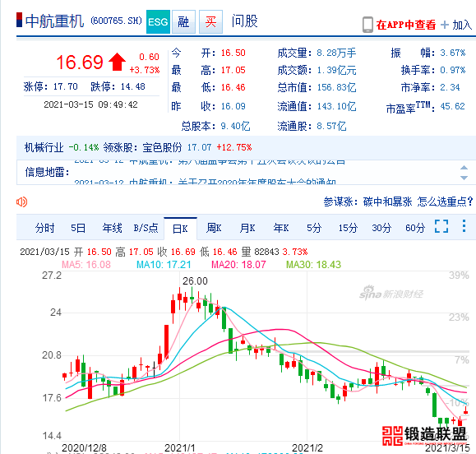Switch to the 年K yearly tab
Screen dimensions: 476x454
point(281,228)
